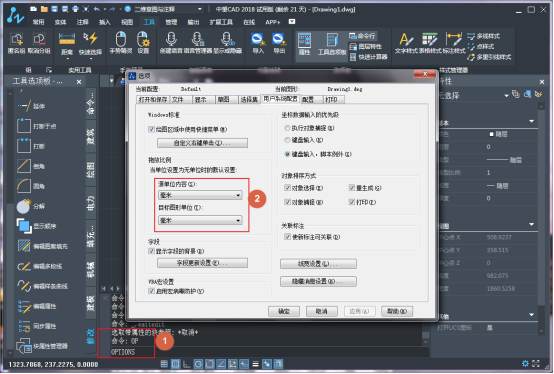Click the OK (确定) button in dialog
Viewport: 554px width, 374px height.
tap(284, 311)
